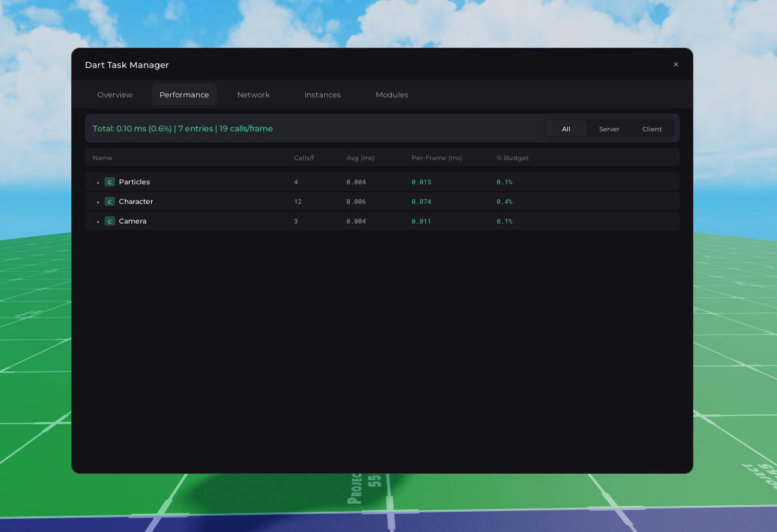Click the C badge beside Particles
This screenshot has height=532, width=777.
(x=110, y=182)
